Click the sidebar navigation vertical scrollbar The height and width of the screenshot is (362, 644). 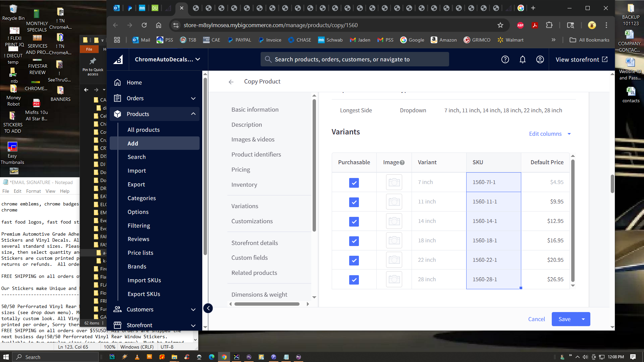click(205, 166)
